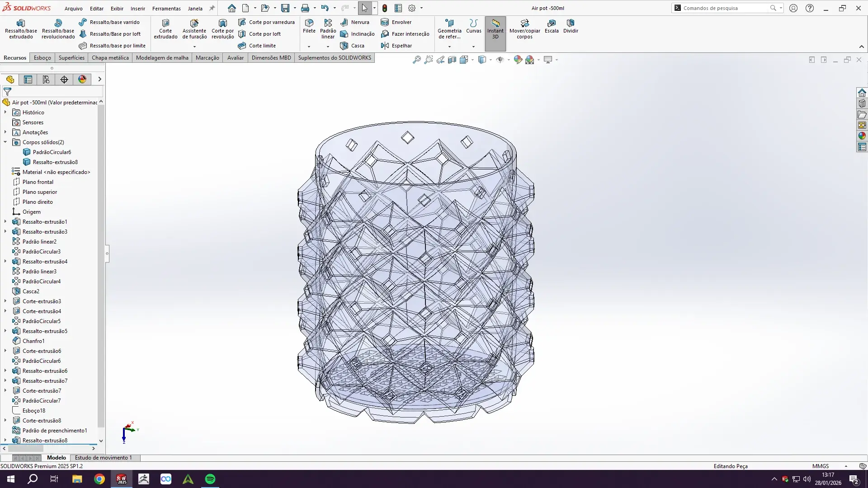Launch the Assistente de furação tool
Screen dimensions: 868x488
coord(194,29)
